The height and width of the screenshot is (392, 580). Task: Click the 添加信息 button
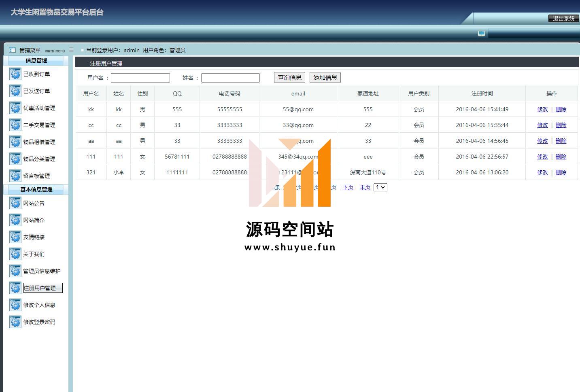[x=325, y=78]
